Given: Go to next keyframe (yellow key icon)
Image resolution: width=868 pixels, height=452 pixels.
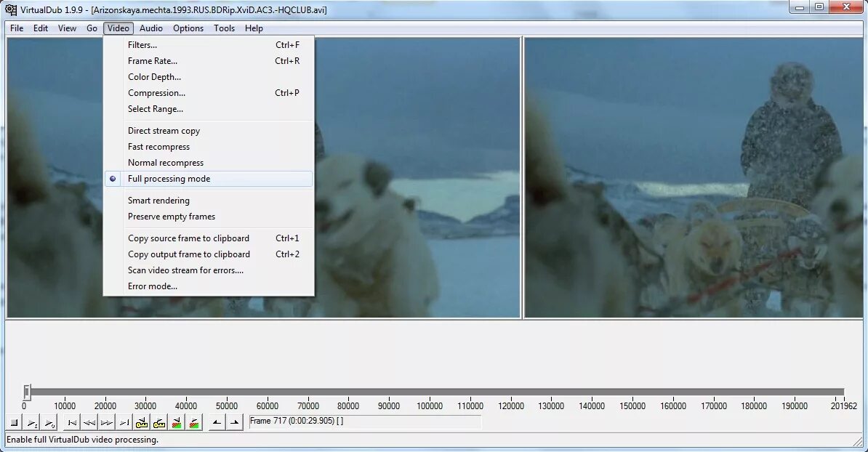Looking at the screenshot, I should 159,423.
